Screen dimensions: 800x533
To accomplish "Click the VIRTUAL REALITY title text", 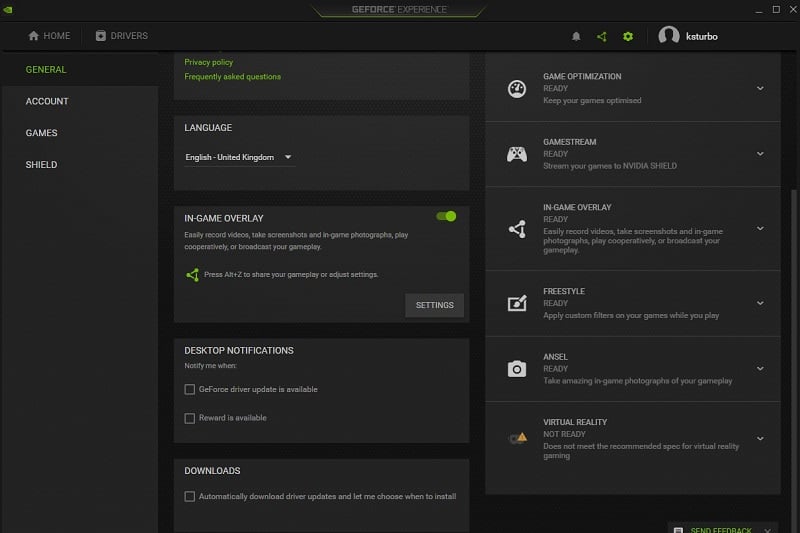I will coord(575,422).
